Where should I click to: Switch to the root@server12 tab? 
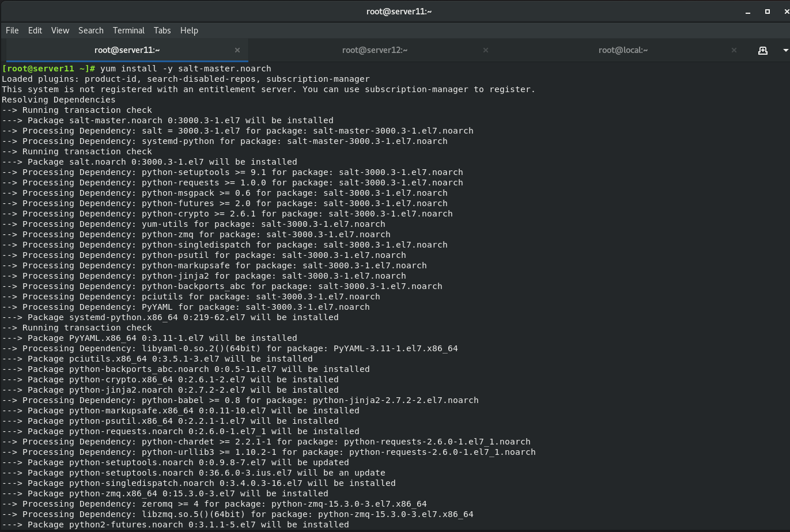tap(375, 50)
